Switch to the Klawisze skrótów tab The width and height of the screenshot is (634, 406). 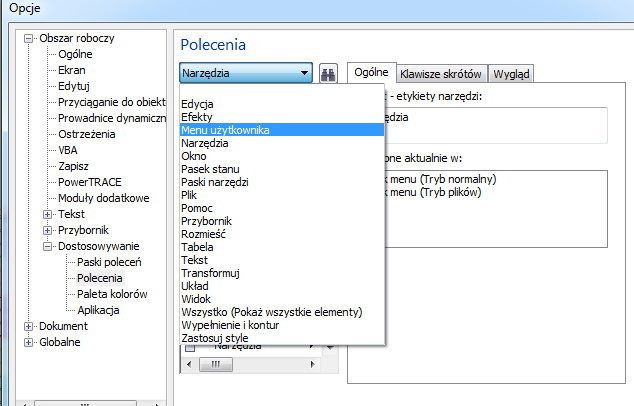point(441,74)
